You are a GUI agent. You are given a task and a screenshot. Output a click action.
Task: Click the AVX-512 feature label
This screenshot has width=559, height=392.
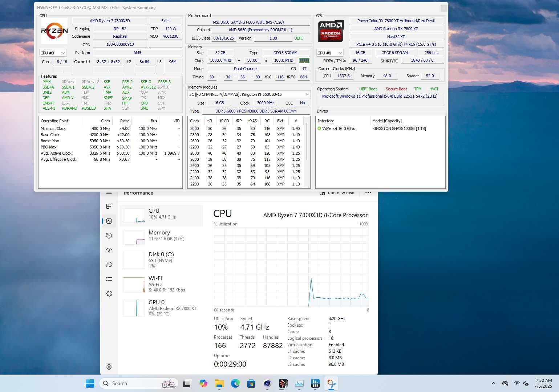[x=148, y=87]
